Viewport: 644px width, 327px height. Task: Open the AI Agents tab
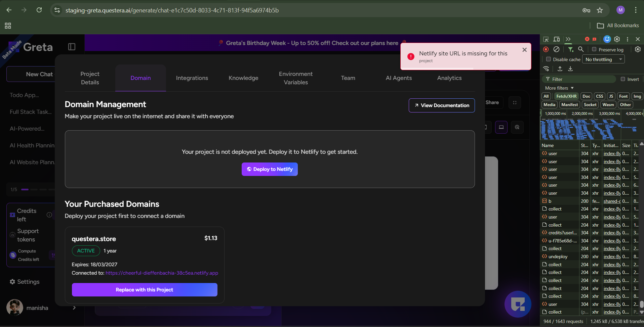399,78
